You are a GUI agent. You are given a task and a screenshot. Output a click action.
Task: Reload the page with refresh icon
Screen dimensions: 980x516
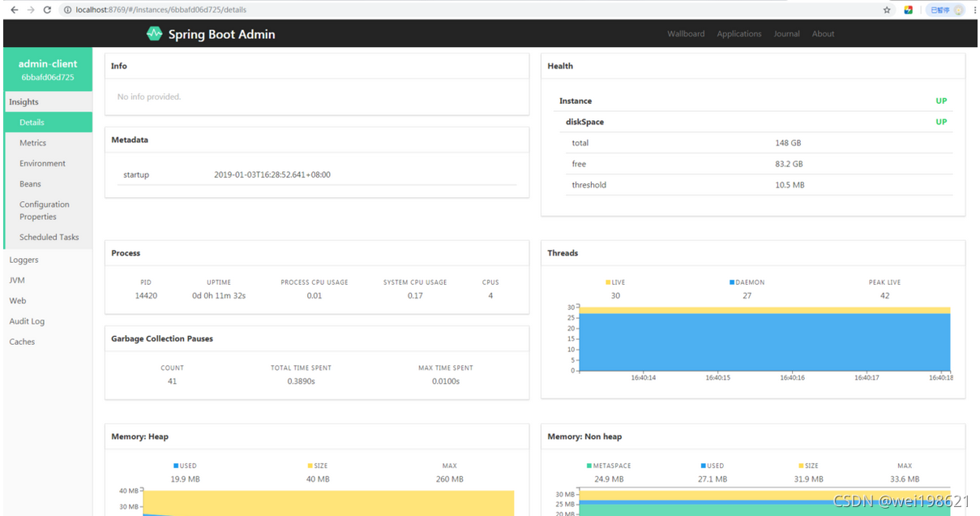[x=47, y=10]
